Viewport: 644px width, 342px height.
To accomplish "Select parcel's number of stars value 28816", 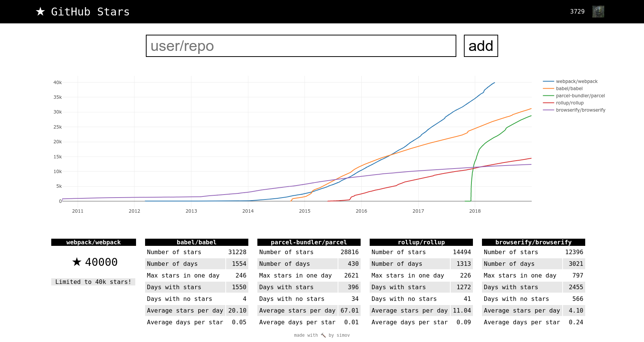I will tap(350, 252).
